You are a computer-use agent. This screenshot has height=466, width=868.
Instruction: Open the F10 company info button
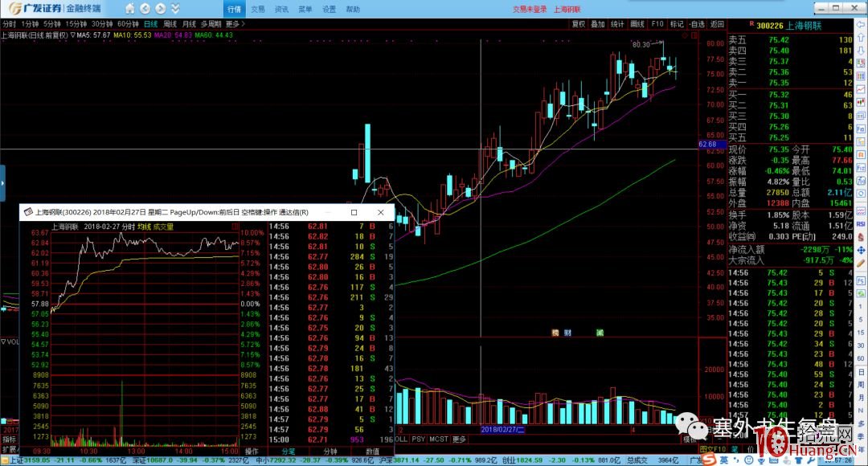point(657,24)
